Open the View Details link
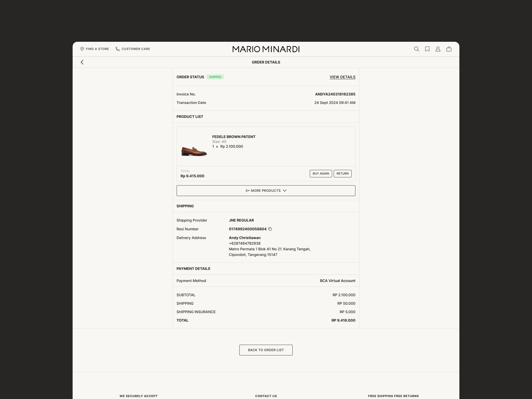532x399 pixels. (342, 77)
